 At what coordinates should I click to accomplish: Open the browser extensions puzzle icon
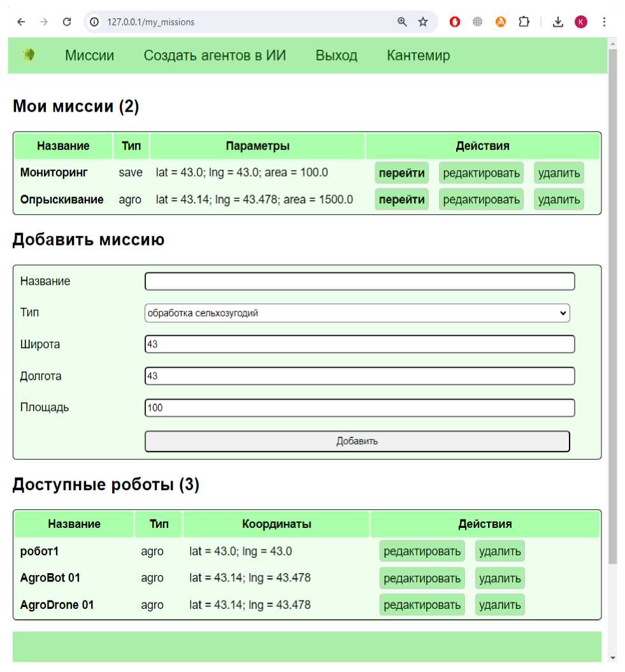pos(524,22)
